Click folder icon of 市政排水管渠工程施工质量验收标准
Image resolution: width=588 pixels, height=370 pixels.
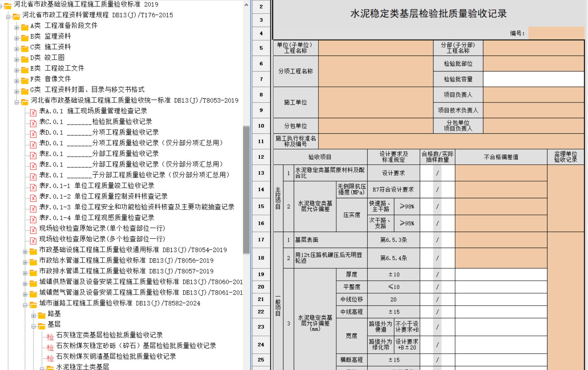33,273
